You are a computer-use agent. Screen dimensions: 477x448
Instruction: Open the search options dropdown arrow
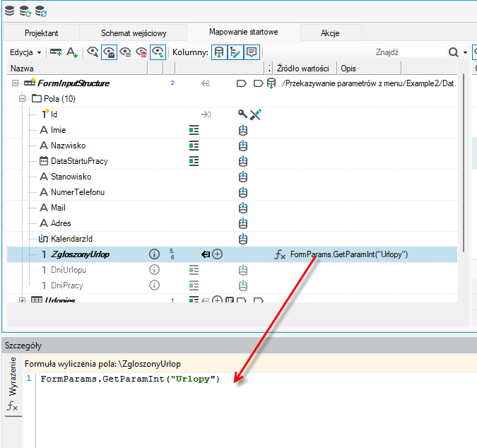coord(465,52)
